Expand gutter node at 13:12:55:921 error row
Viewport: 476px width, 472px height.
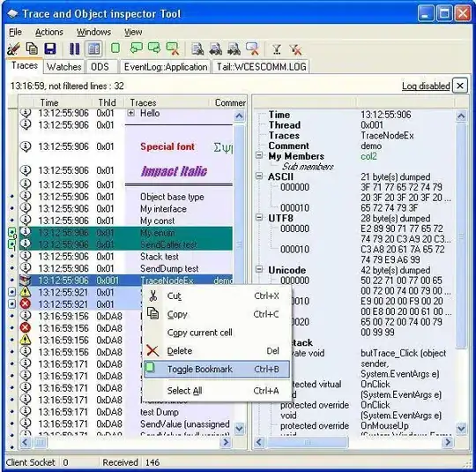click(x=11, y=303)
